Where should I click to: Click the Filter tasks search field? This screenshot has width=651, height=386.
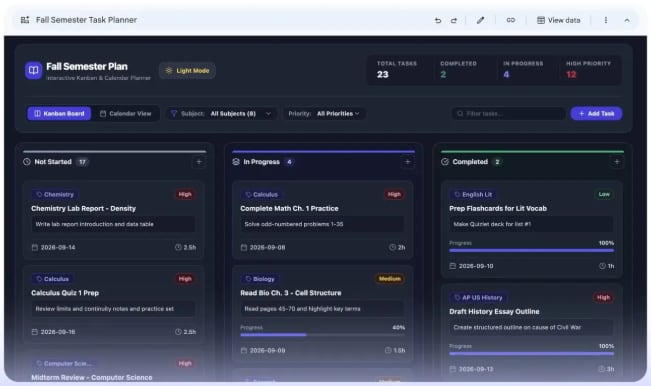click(x=509, y=114)
